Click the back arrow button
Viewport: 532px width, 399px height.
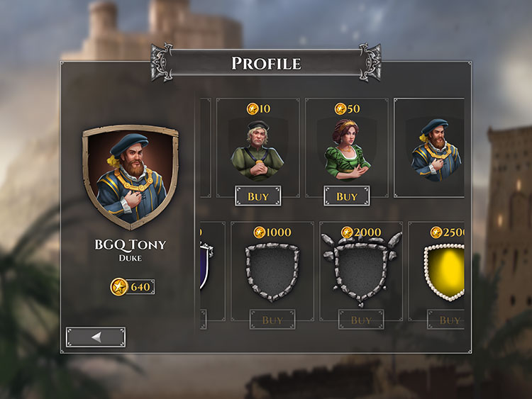coord(96,337)
